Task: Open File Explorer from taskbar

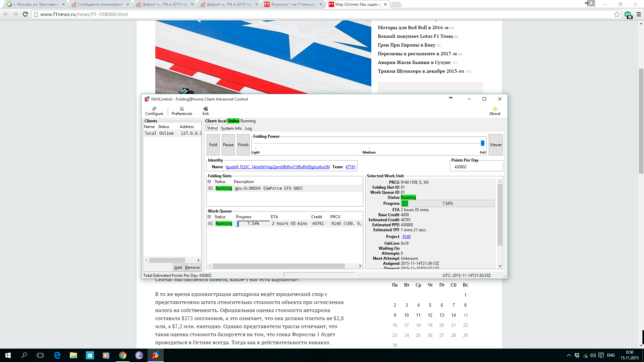Action: coord(73,355)
